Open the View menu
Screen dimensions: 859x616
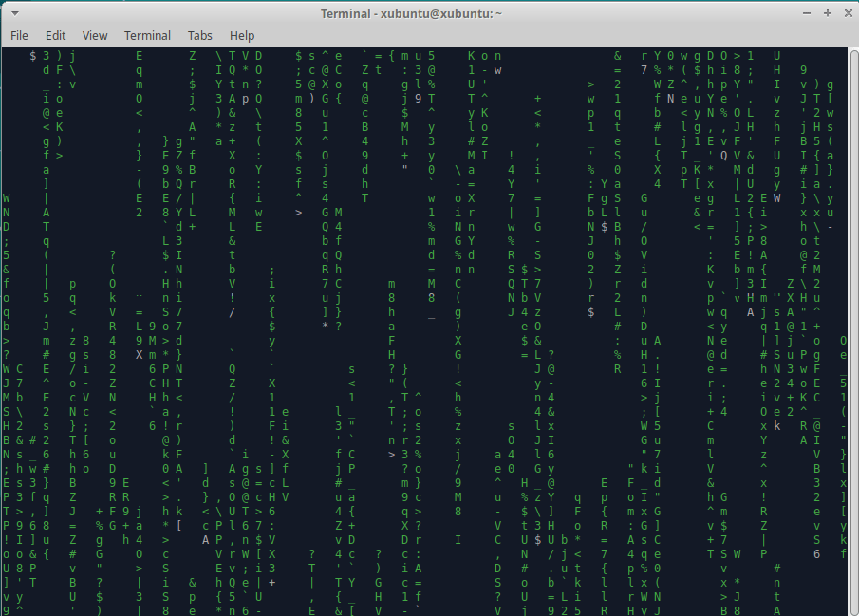coord(95,35)
